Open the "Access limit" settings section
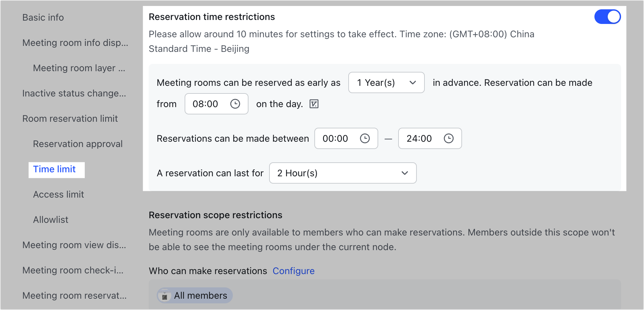Viewport: 644px width, 310px height. pyautogui.click(x=59, y=194)
